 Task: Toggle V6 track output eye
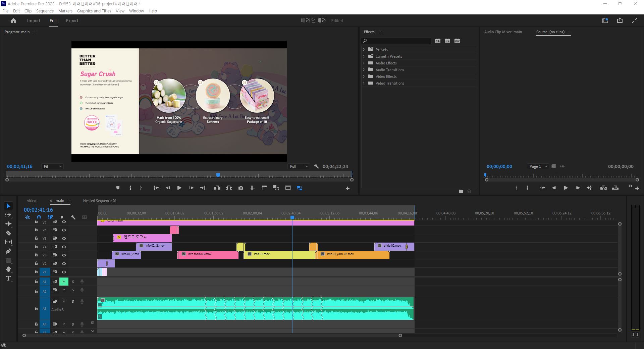click(x=64, y=230)
